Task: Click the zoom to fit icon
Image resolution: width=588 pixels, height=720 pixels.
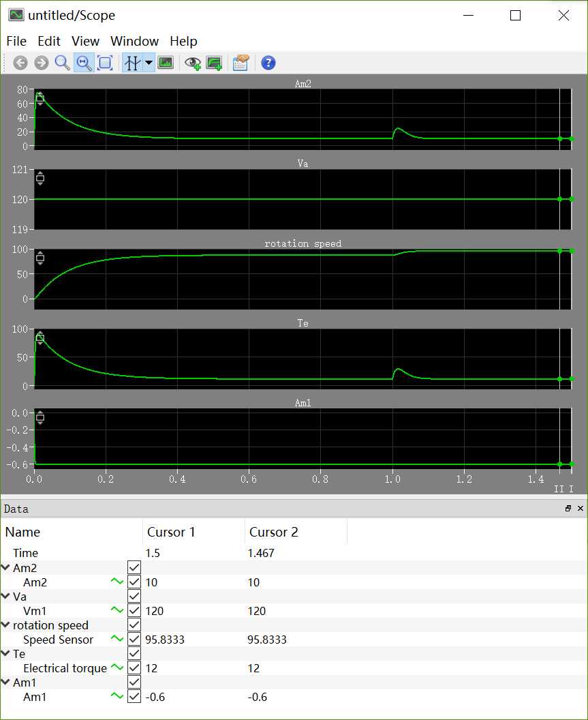Action: 105,63
